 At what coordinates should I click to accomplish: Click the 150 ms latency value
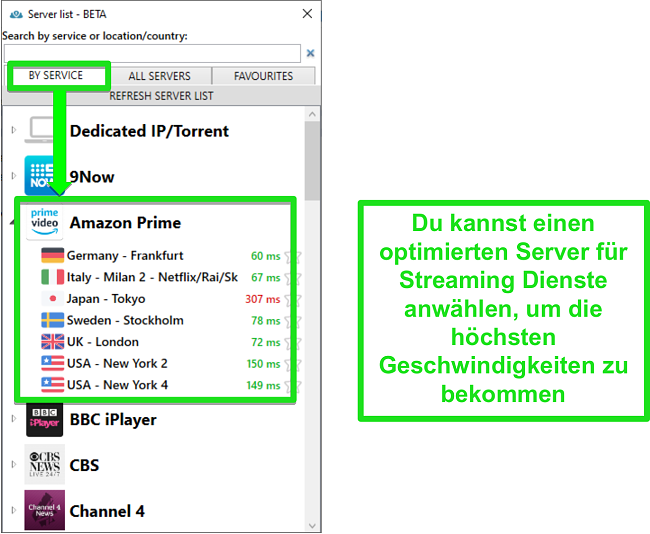coord(263,364)
